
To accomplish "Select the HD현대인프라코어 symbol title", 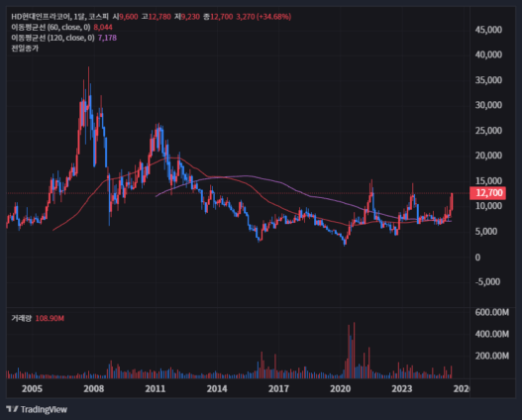I will (41, 17).
